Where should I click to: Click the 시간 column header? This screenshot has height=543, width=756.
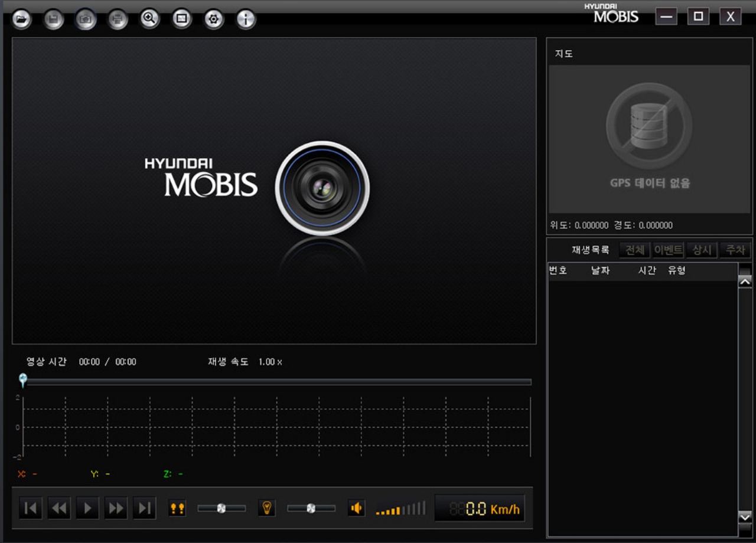pos(647,270)
